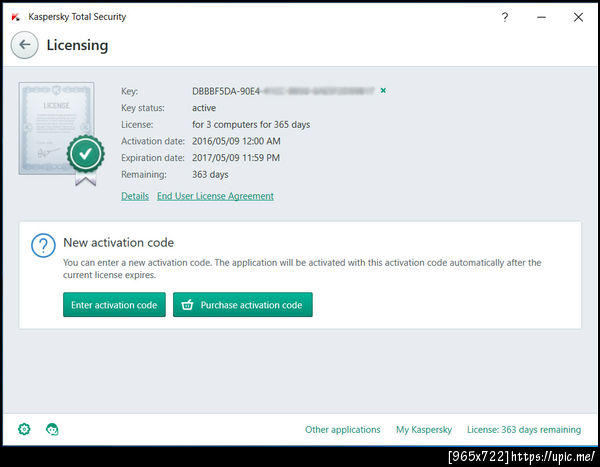600x467 pixels.
Task: Click the Remaining value '363 days'
Action: tap(210, 175)
